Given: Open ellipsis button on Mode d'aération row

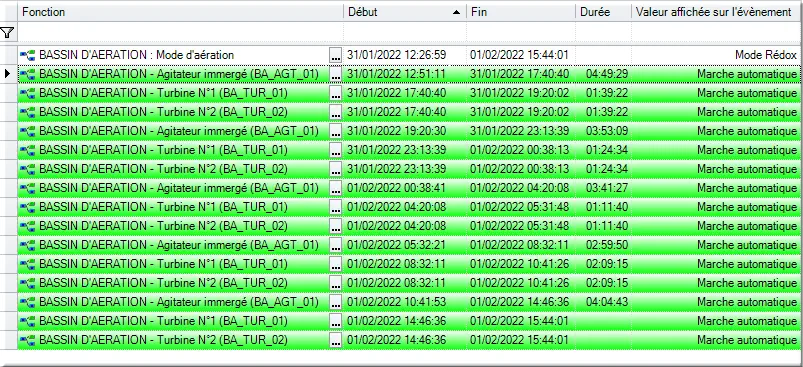Looking at the screenshot, I should [335, 56].
